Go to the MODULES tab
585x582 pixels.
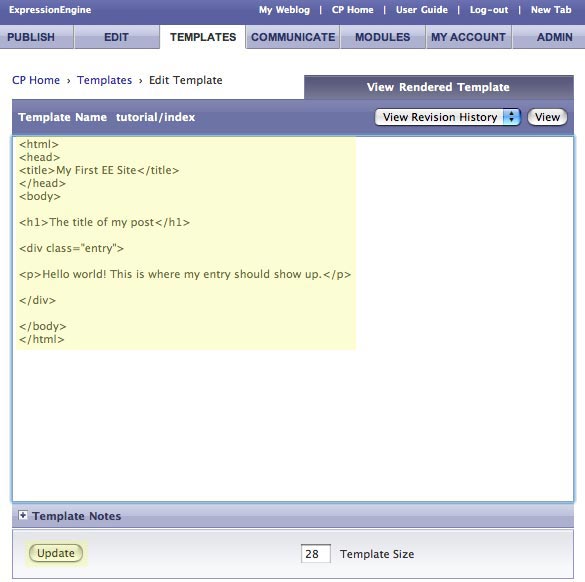383,37
